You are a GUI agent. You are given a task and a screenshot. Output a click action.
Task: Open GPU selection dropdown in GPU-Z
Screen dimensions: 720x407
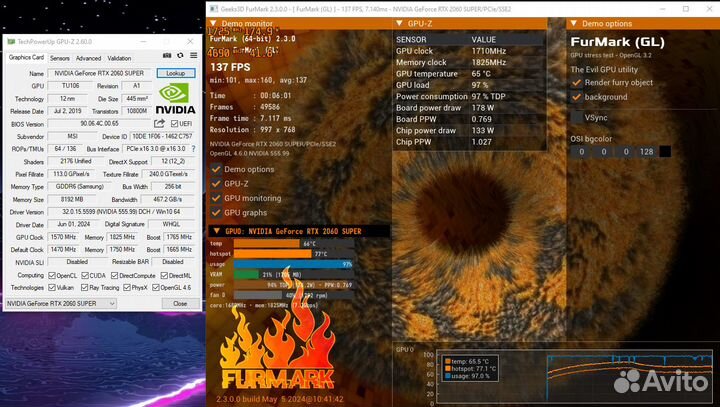pos(61,304)
